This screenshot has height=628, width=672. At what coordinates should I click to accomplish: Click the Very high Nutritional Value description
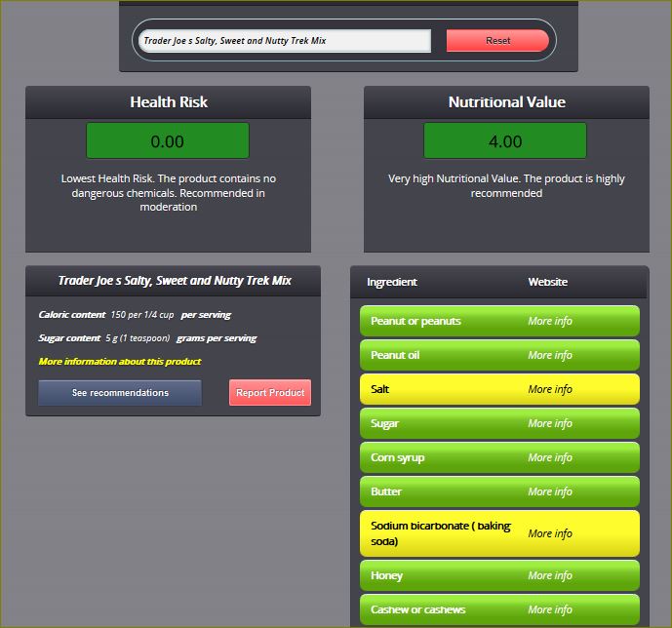point(506,185)
